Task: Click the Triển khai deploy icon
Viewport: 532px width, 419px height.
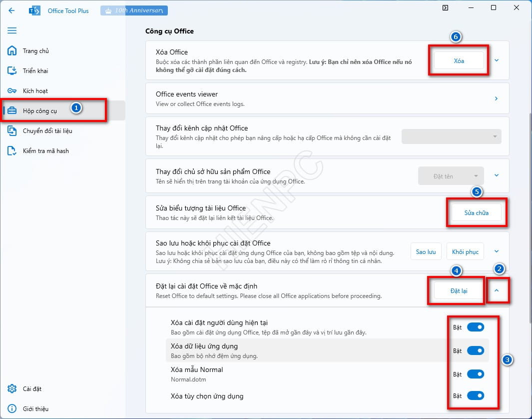Action: [12, 70]
